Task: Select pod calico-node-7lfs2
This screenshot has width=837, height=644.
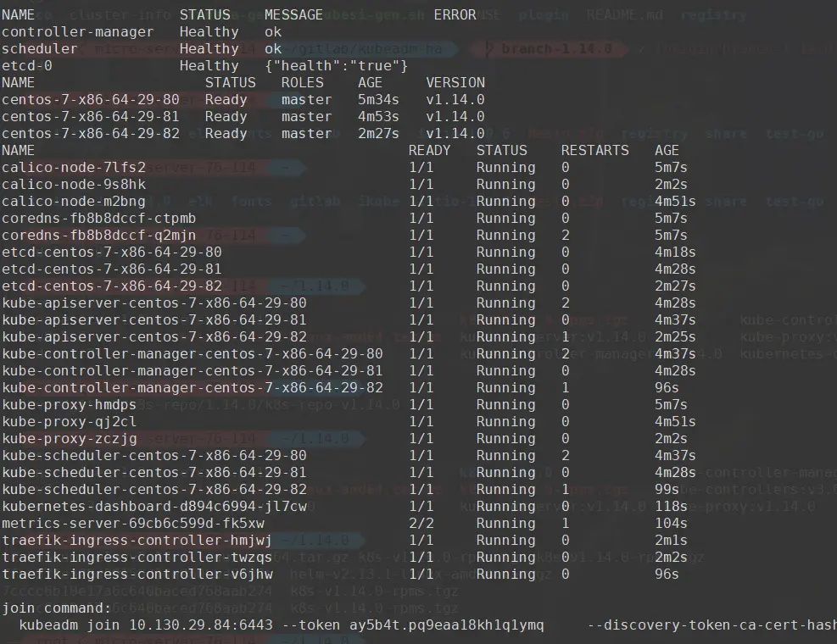Action: pyautogui.click(x=74, y=168)
